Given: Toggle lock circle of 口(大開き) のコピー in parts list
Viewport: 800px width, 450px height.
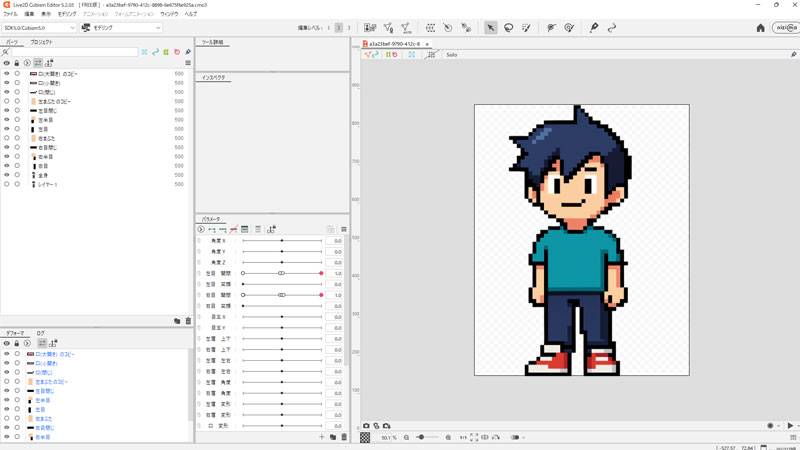Looking at the screenshot, I should point(17,74).
